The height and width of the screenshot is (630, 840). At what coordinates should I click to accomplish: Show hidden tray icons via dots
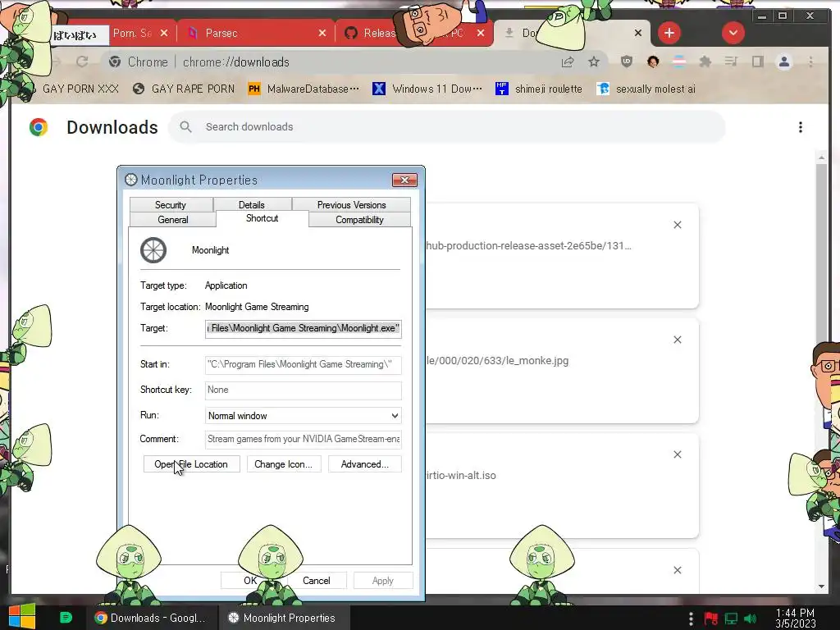point(691,619)
